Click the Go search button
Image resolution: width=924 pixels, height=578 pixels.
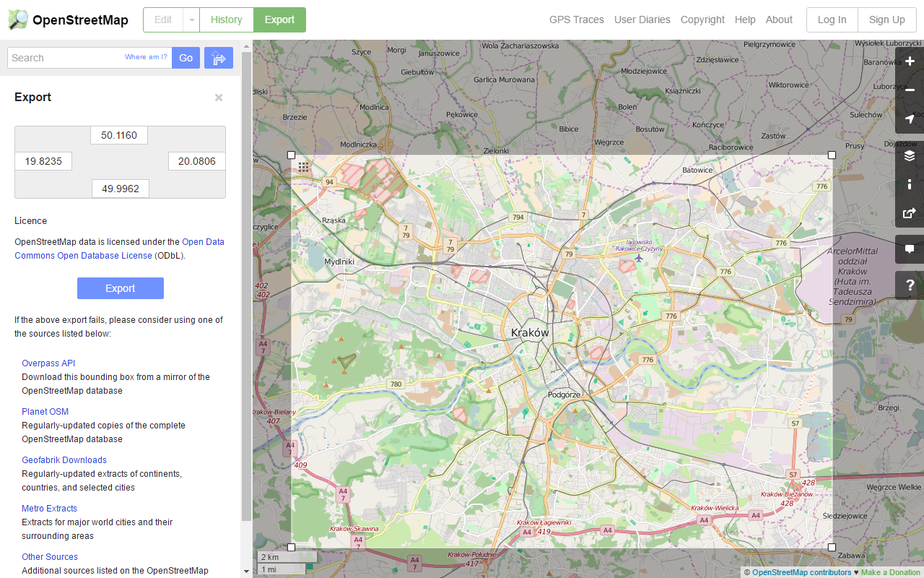click(186, 58)
